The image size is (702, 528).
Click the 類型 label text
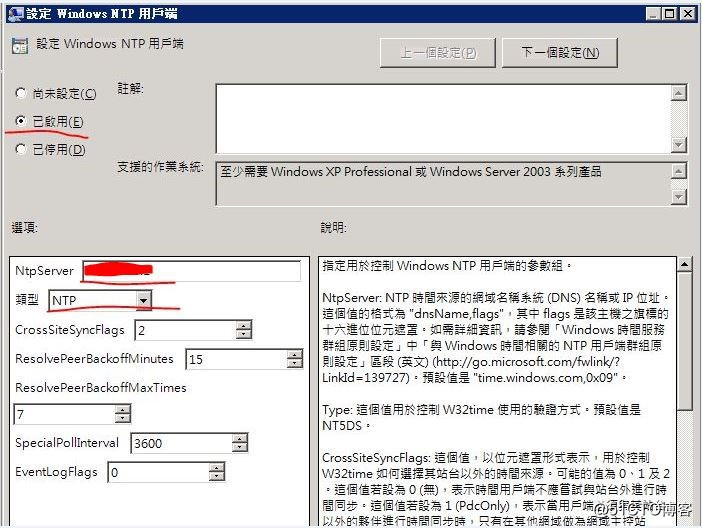coord(27,300)
